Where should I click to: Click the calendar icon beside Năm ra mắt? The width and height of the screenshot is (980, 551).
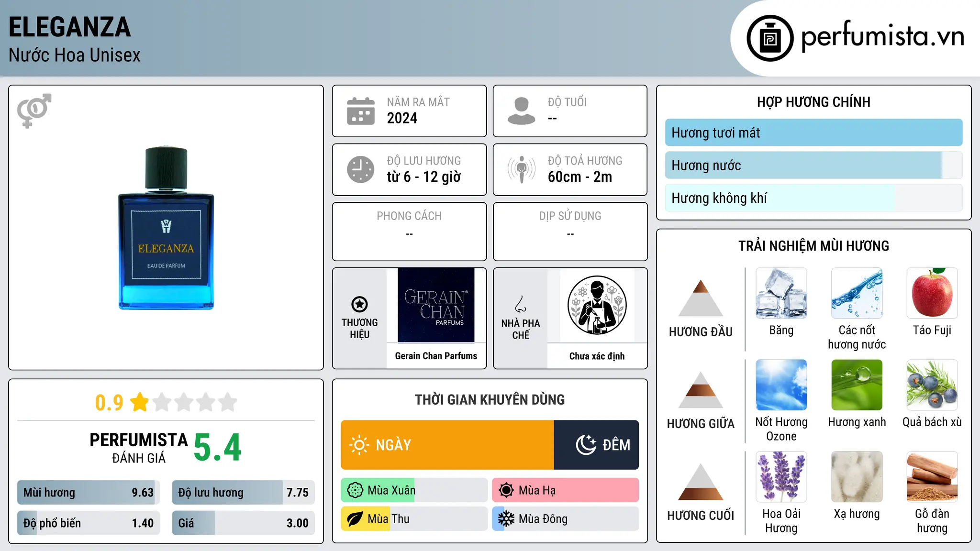point(360,111)
